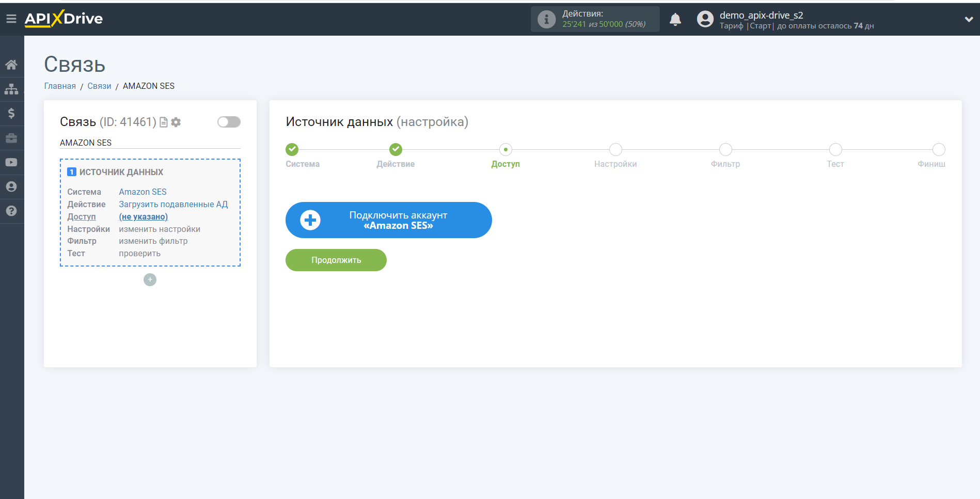Select the Действие step in wizard
Image resolution: width=980 pixels, height=499 pixels.
click(x=396, y=149)
